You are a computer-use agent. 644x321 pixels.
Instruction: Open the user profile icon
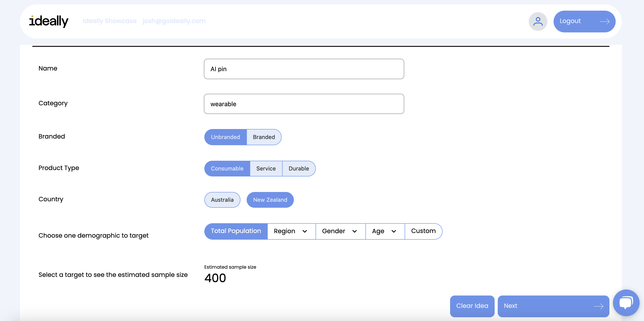click(x=538, y=21)
